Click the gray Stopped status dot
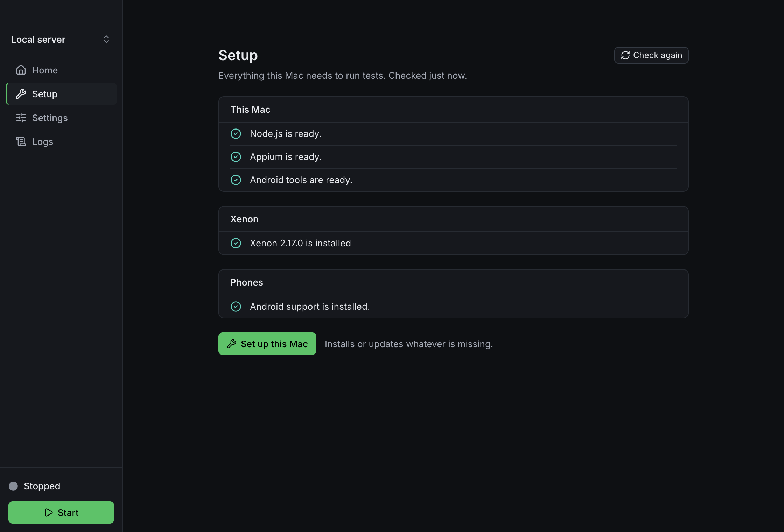784x532 pixels. [x=13, y=486]
